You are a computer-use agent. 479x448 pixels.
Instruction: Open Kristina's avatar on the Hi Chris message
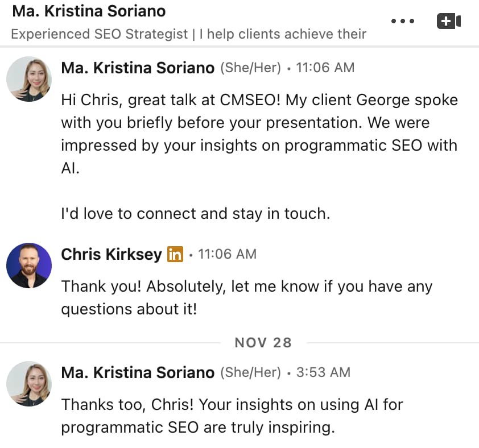click(x=29, y=79)
